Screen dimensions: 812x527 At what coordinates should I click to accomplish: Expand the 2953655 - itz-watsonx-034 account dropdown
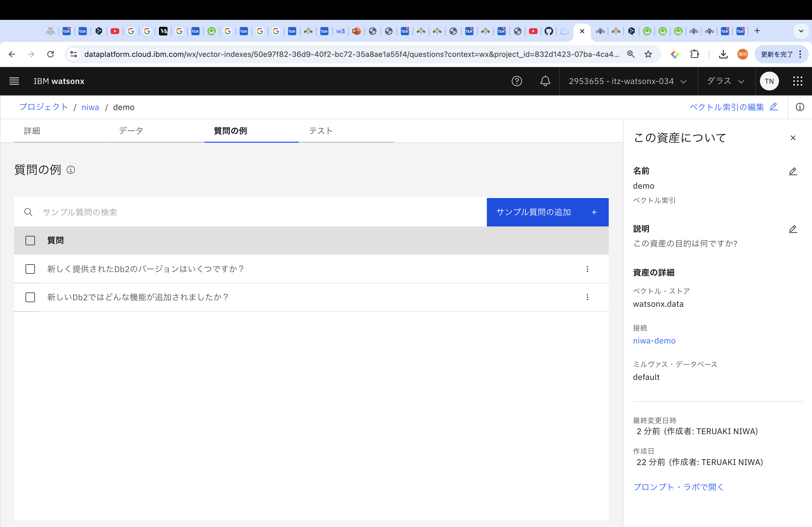[628, 81]
